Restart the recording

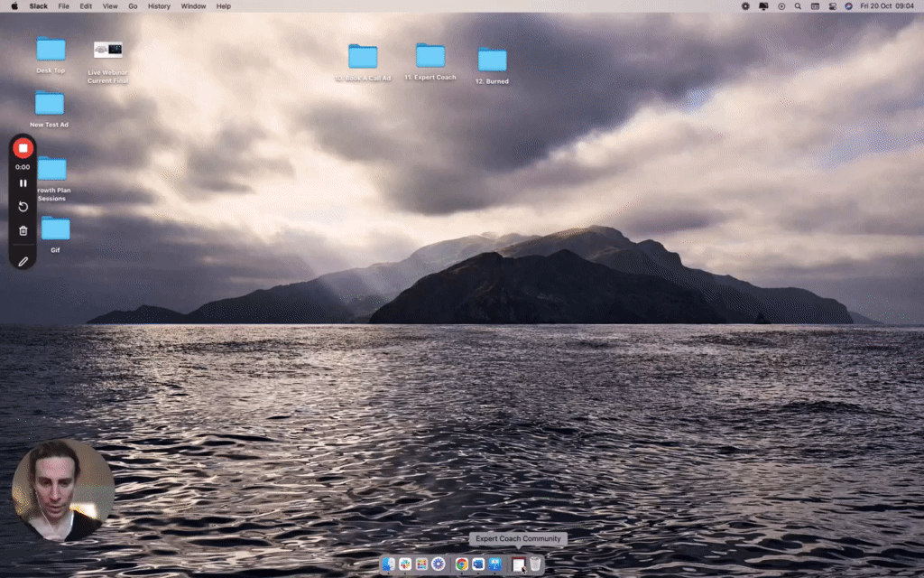(23, 207)
